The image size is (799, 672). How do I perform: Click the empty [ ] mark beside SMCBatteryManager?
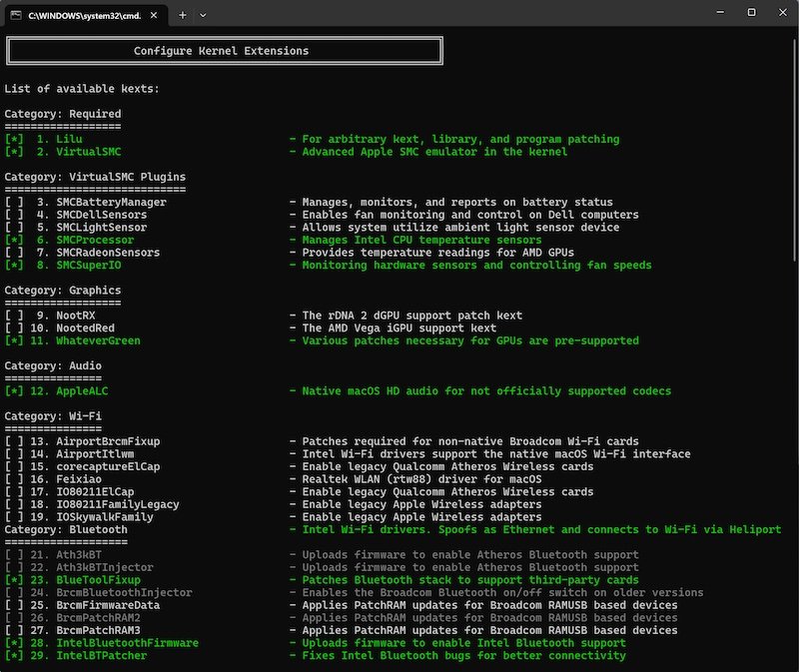(x=14, y=203)
